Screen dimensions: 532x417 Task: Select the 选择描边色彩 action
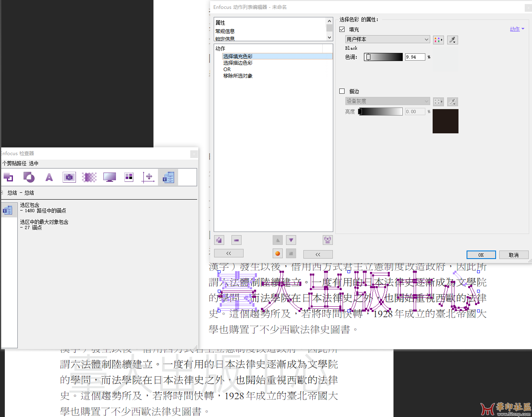[x=238, y=63]
